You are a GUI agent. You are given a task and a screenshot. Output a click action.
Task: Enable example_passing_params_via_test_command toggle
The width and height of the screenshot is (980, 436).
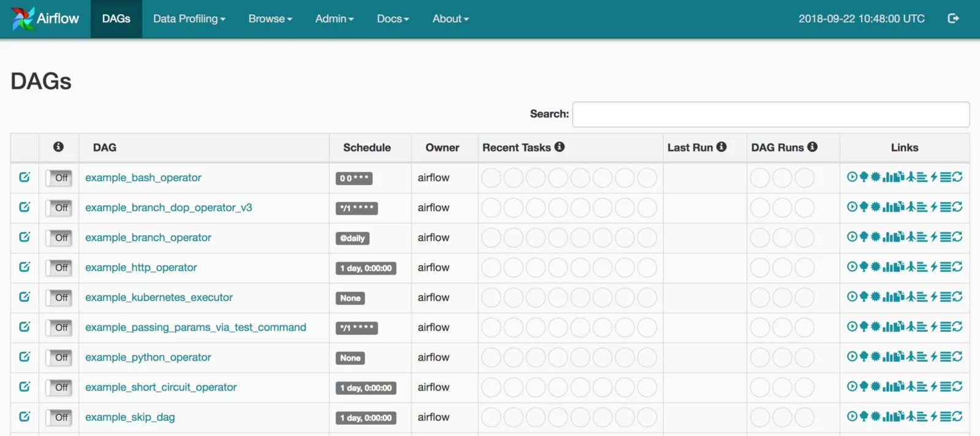coord(59,328)
